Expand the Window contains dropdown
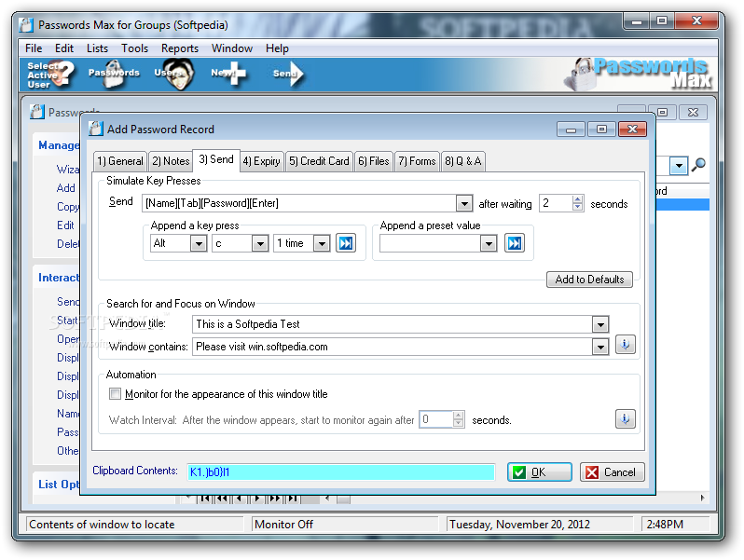This screenshot has height=560, width=744. pyautogui.click(x=600, y=347)
